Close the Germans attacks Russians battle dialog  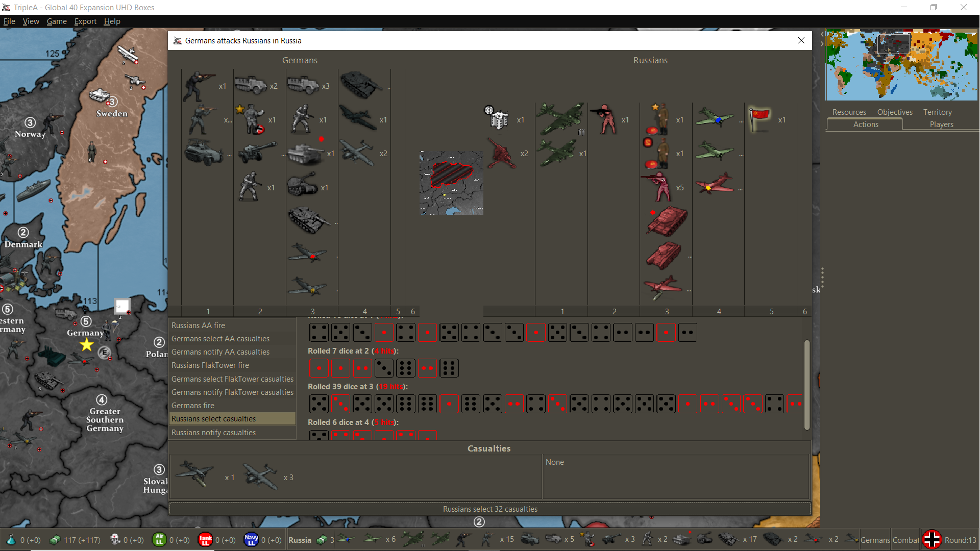[801, 41]
